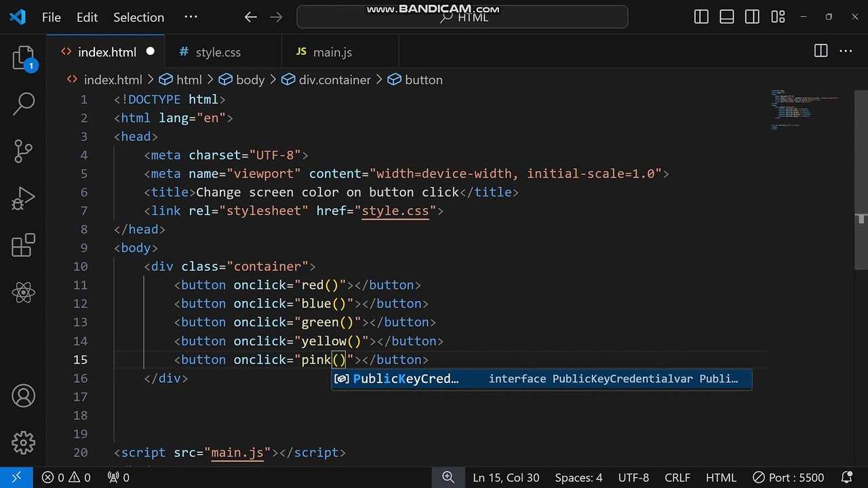Click the <!DOCTYPE html> line

170,99
